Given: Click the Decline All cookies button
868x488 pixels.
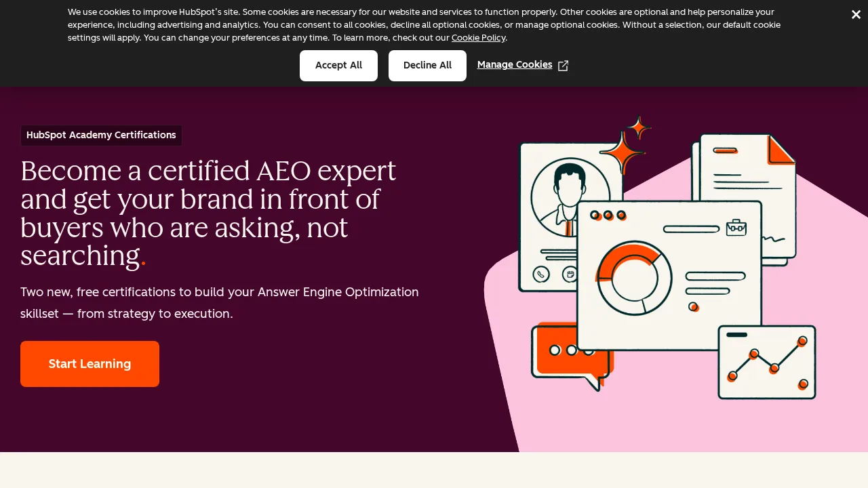Looking at the screenshot, I should 427,66.
